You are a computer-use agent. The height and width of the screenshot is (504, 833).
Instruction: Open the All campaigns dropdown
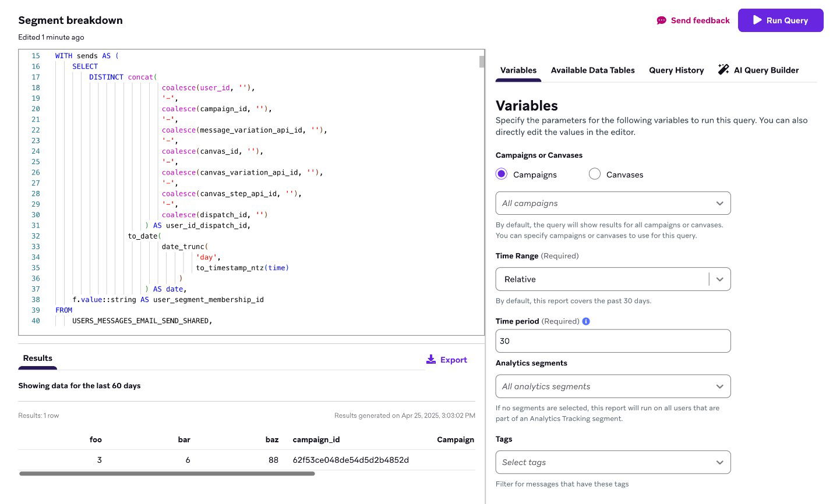click(612, 203)
